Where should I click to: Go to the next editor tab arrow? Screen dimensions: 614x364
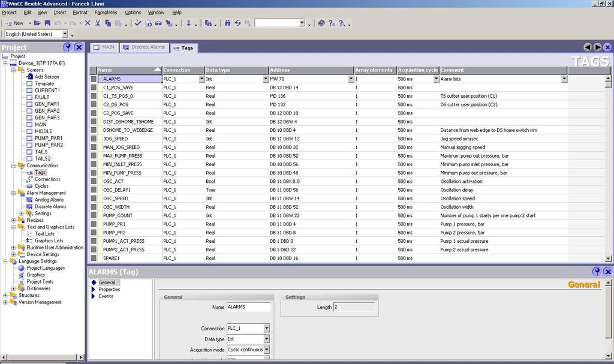598,47
